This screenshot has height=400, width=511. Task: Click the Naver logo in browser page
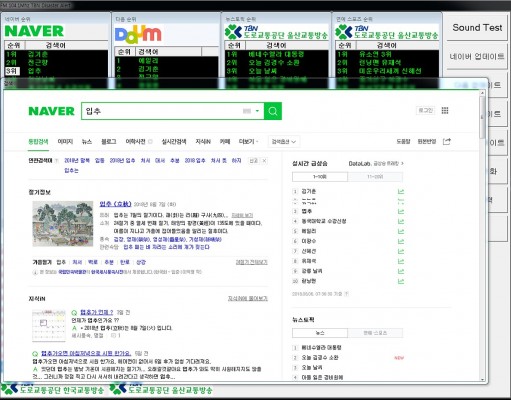click(x=51, y=111)
